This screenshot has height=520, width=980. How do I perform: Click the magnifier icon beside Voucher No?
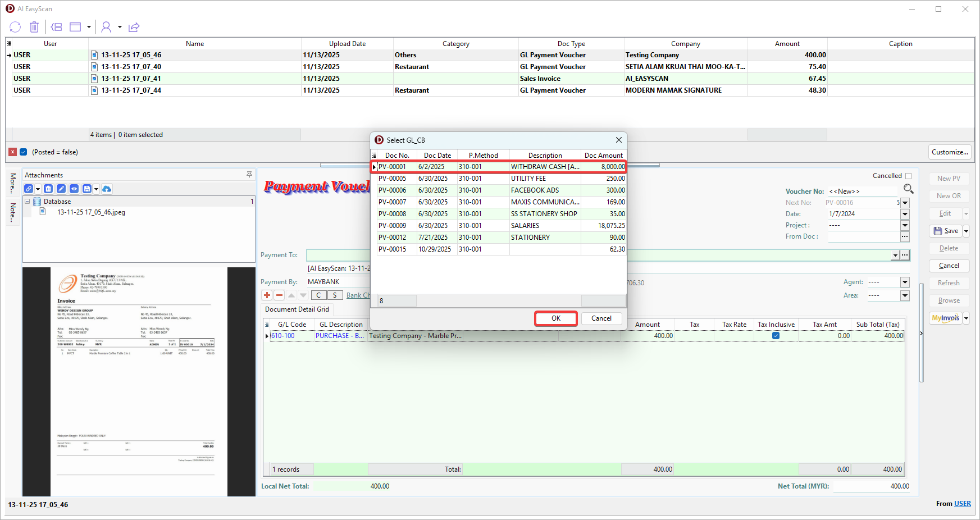(908, 189)
